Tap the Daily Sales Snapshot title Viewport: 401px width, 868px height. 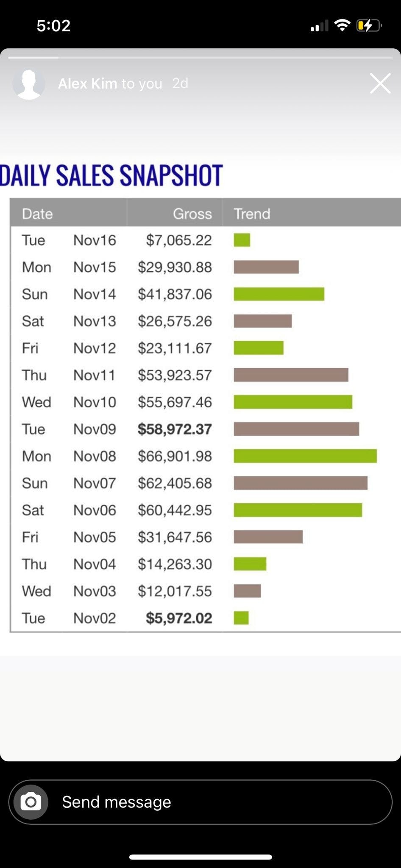tap(111, 175)
